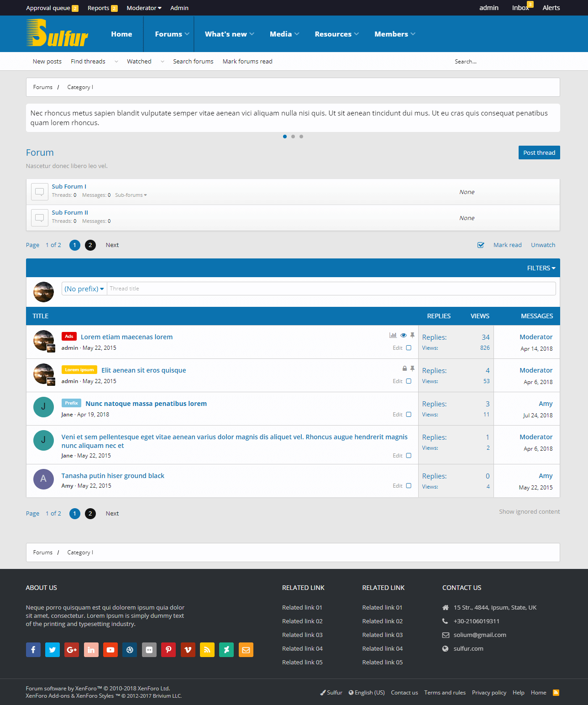Image resolution: width=588 pixels, height=705 pixels.
Task: Open Find threads in sub-navigation
Action: 88,61
